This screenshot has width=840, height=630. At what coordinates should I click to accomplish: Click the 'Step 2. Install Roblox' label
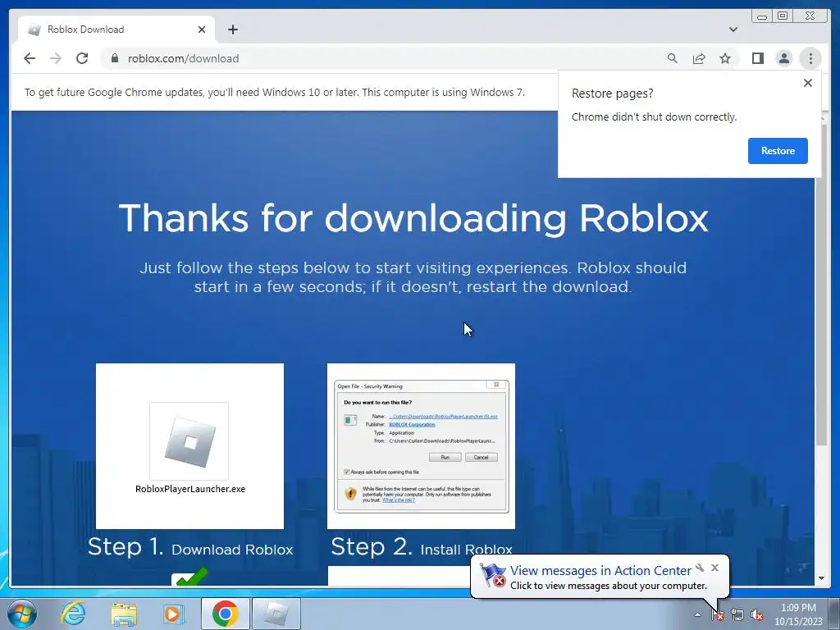point(422,547)
